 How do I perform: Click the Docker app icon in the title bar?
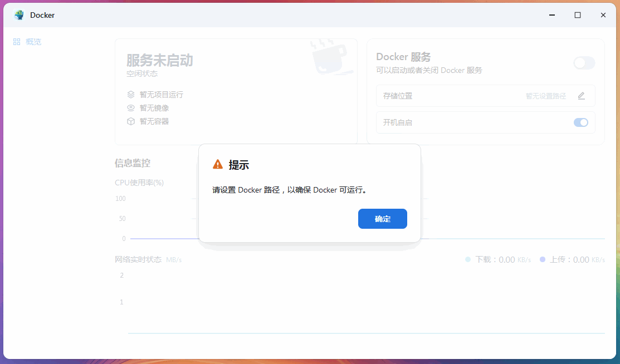[x=19, y=15]
